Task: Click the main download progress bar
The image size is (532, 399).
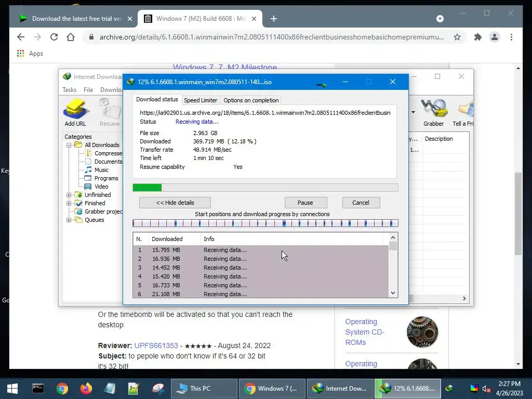Action: (265, 188)
